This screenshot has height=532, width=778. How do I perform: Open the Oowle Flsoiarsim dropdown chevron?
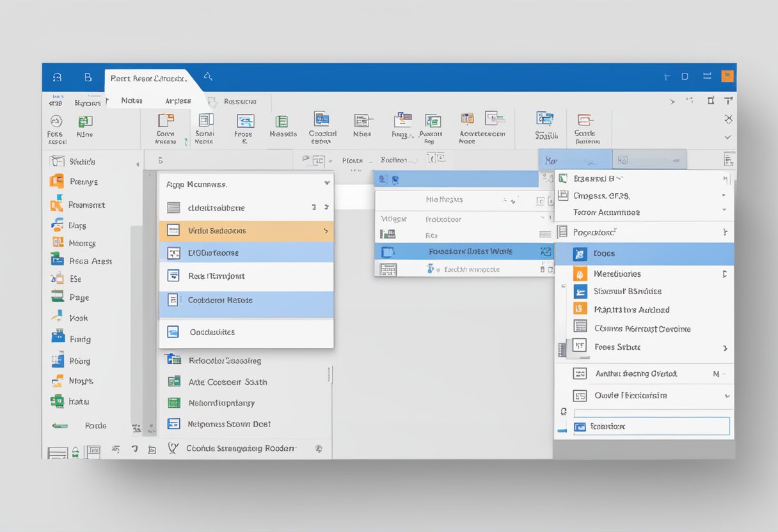pos(727,396)
